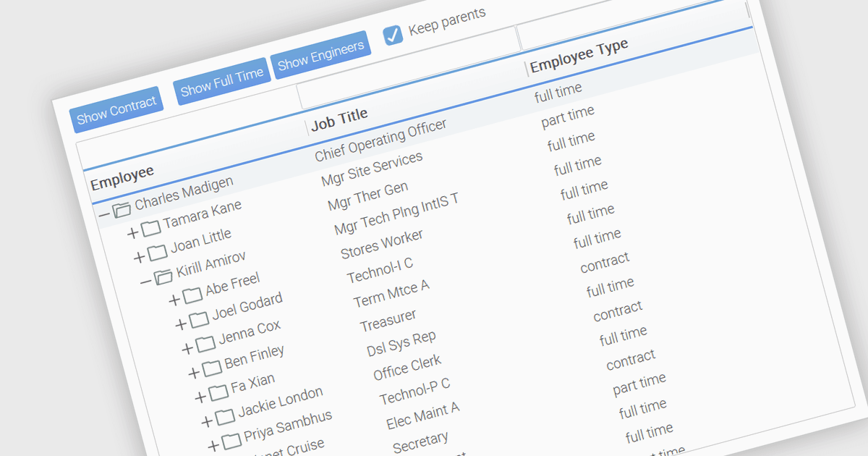
Task: Click the Mgr Site Services cell
Action: pyautogui.click(x=372, y=169)
